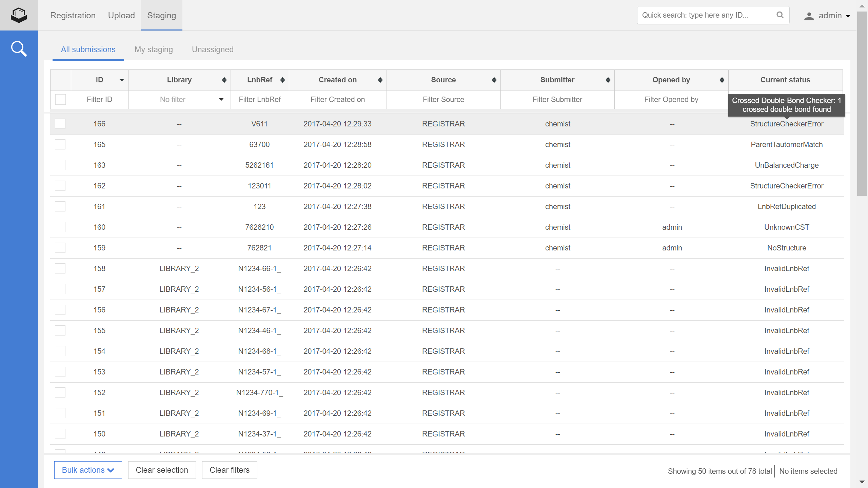The height and width of the screenshot is (488, 868).
Task: Select checkbox for submission 155
Action: click(x=60, y=330)
